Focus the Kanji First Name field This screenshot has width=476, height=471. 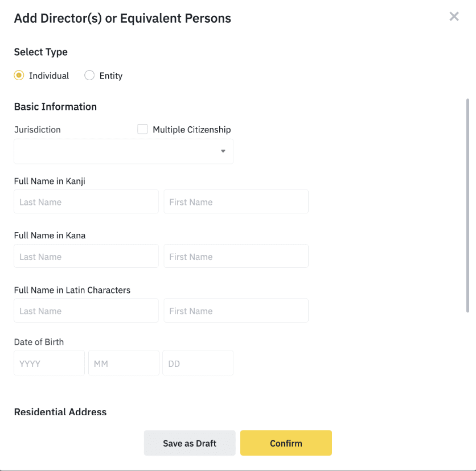point(236,202)
